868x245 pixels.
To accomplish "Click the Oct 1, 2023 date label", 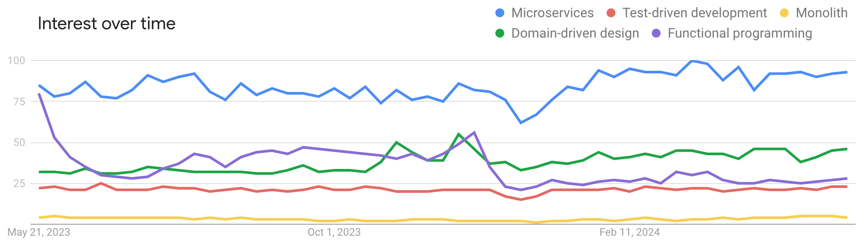I will (x=334, y=232).
